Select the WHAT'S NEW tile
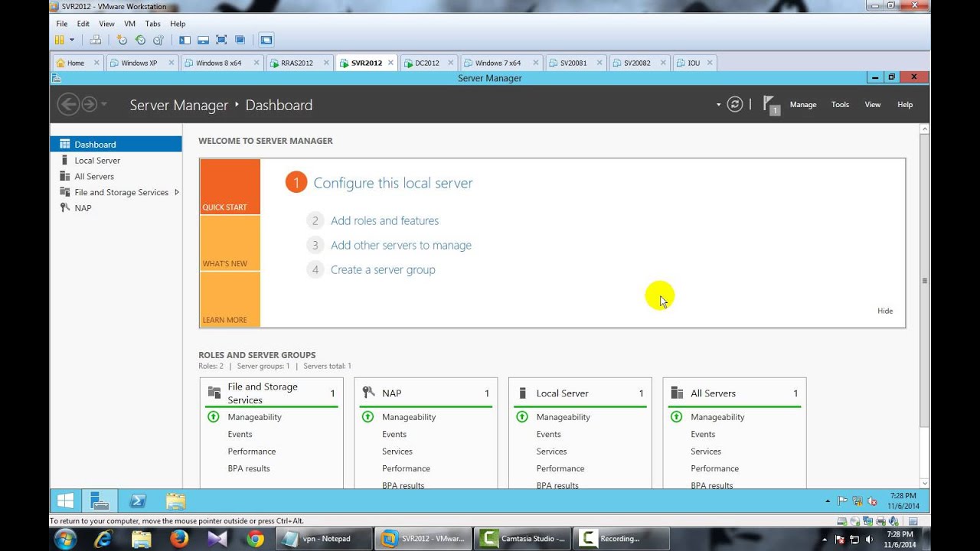 click(x=230, y=243)
